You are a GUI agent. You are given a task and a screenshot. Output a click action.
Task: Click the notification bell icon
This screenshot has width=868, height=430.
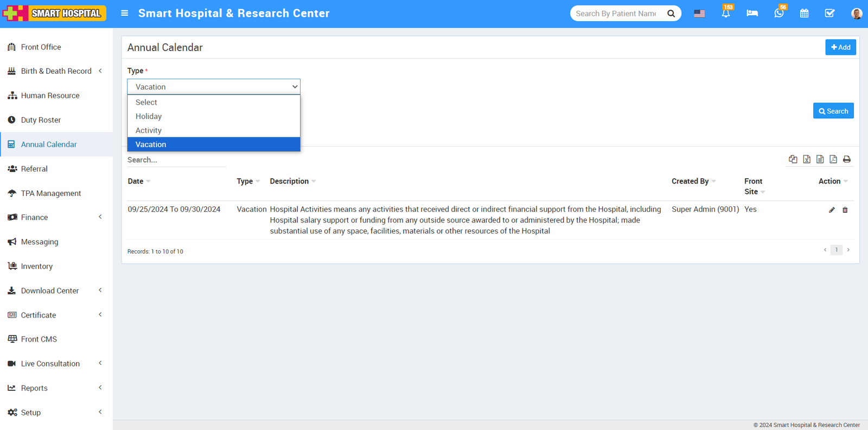pyautogui.click(x=725, y=14)
